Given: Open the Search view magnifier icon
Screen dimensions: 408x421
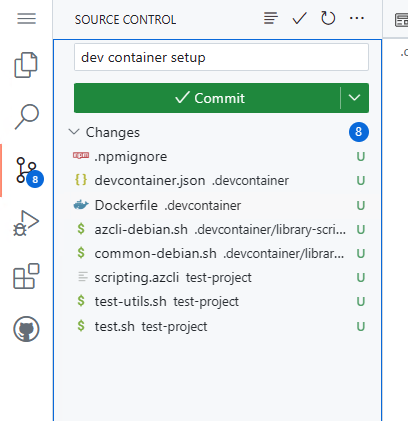Looking at the screenshot, I should pyautogui.click(x=26, y=117).
